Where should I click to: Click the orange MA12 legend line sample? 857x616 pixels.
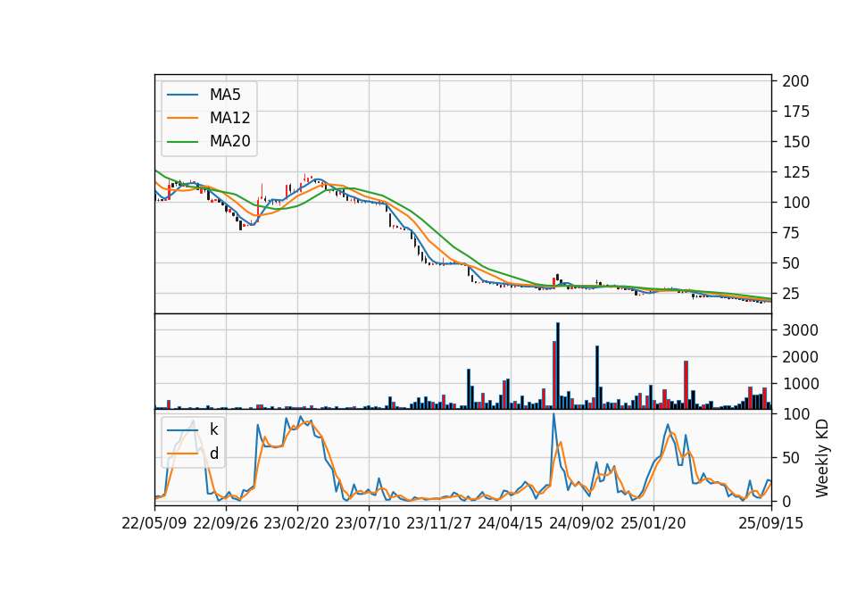pyautogui.click(x=182, y=118)
